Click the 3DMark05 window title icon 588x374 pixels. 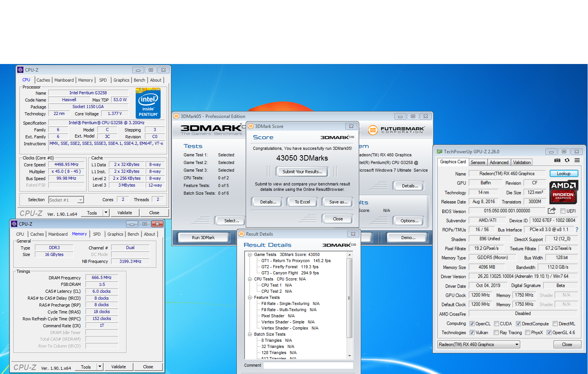click(x=176, y=116)
